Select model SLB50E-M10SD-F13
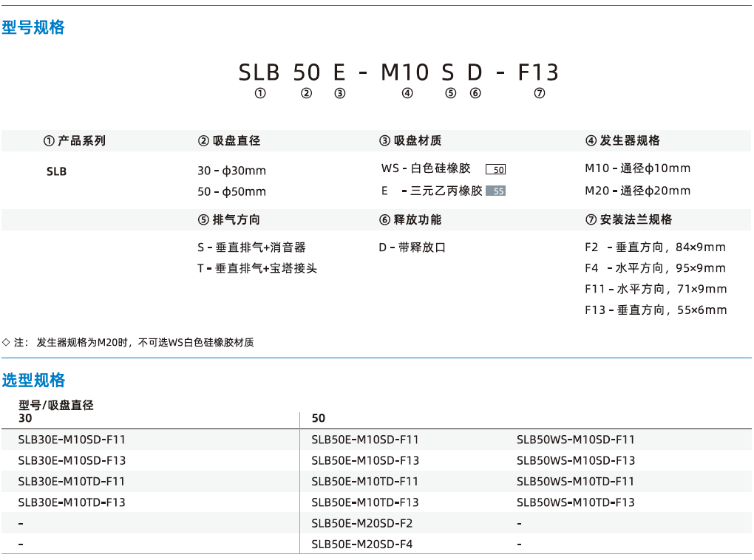Image resolution: width=754 pixels, height=560 pixels. tap(365, 460)
